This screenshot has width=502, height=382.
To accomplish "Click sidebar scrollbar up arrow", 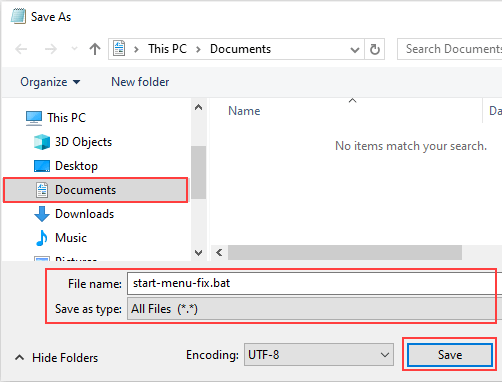I will tap(199, 107).
